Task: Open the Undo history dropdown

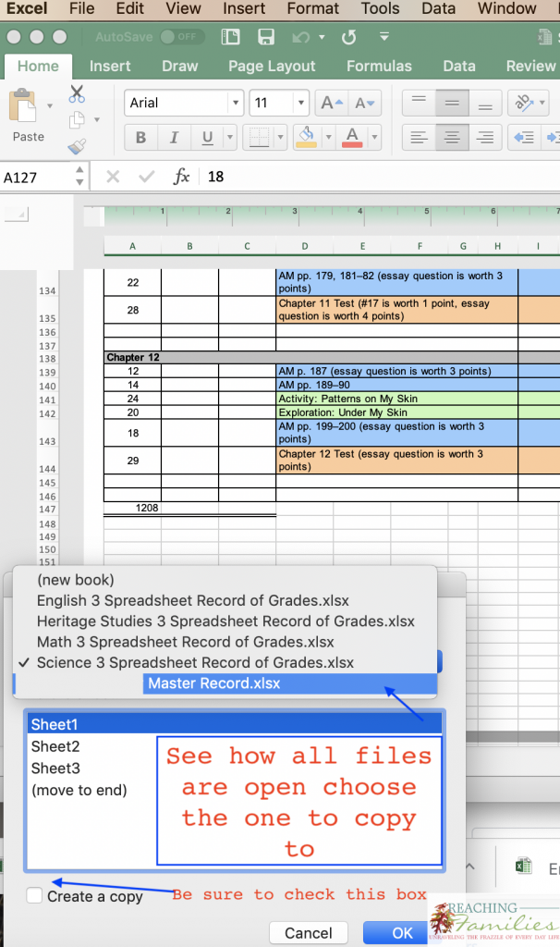Action: [322, 37]
